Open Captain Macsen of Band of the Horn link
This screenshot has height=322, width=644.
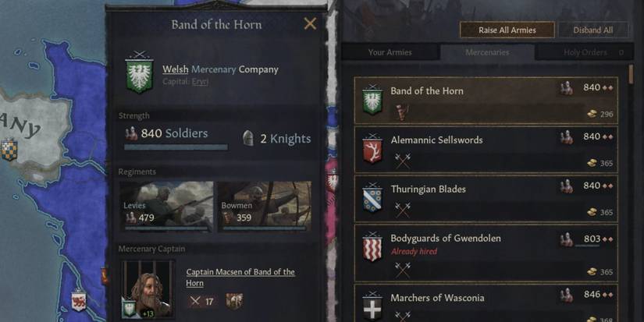(x=240, y=278)
